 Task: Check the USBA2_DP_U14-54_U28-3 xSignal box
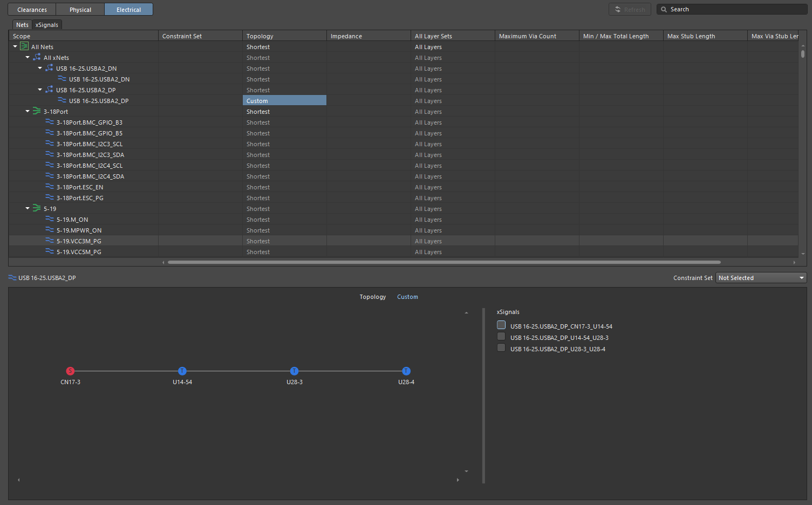pos(501,337)
